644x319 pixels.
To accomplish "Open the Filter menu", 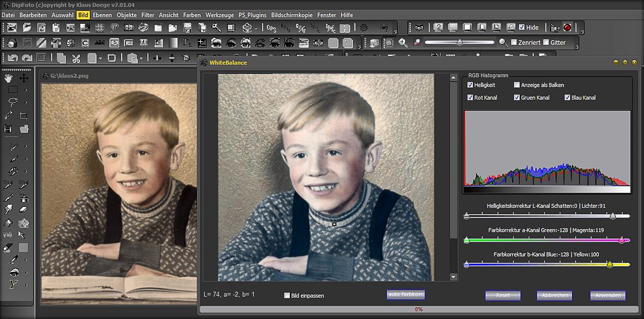I will pos(147,14).
